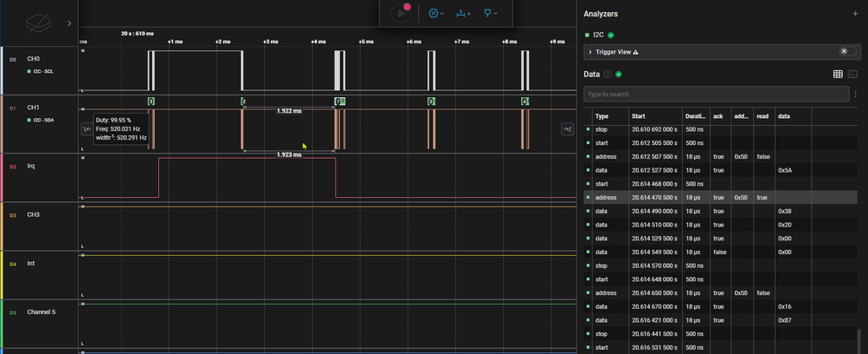Select highlighted address row at 20.614 470 500 s

coord(721,198)
